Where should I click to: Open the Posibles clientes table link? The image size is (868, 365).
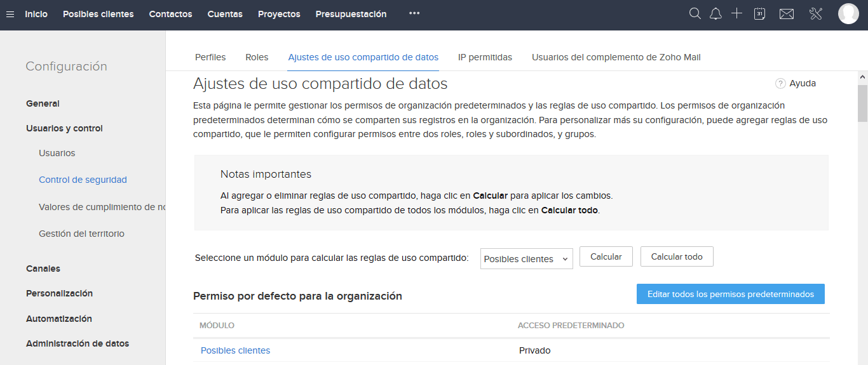(x=235, y=350)
